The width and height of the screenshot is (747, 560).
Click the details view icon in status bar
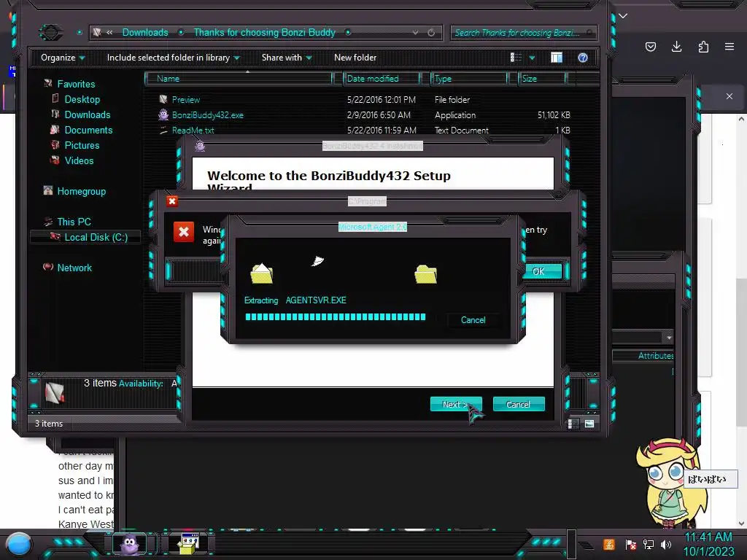(x=573, y=424)
